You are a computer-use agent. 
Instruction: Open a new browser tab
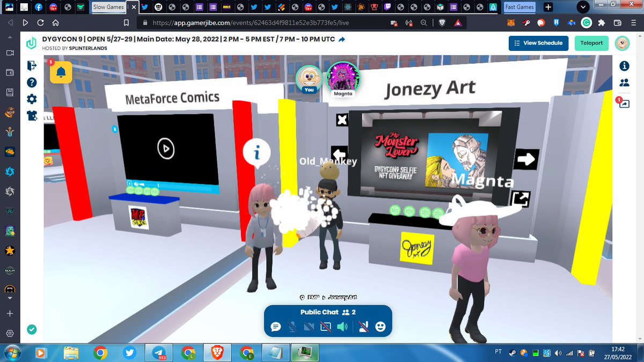point(548,7)
